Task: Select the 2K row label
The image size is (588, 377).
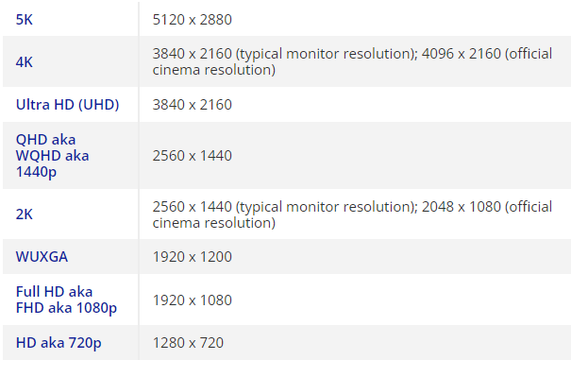Action: click(24, 214)
